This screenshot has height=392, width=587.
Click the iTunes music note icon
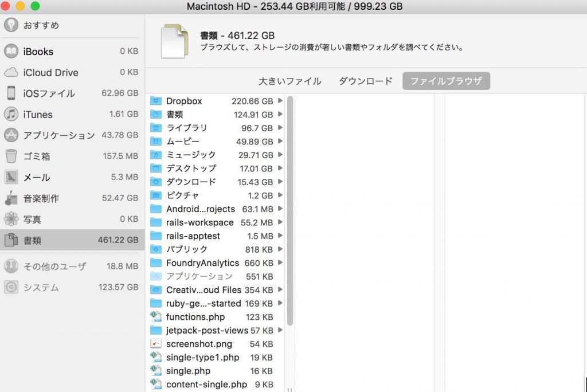click(x=11, y=115)
